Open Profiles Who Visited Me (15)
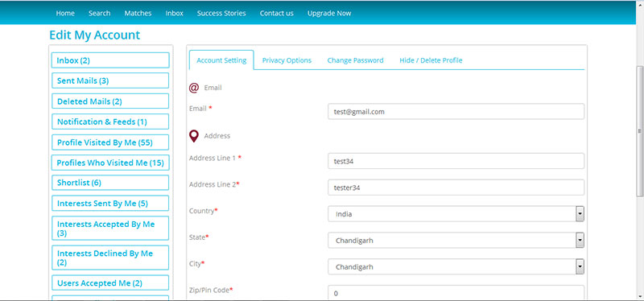This screenshot has width=644, height=301. click(x=110, y=163)
